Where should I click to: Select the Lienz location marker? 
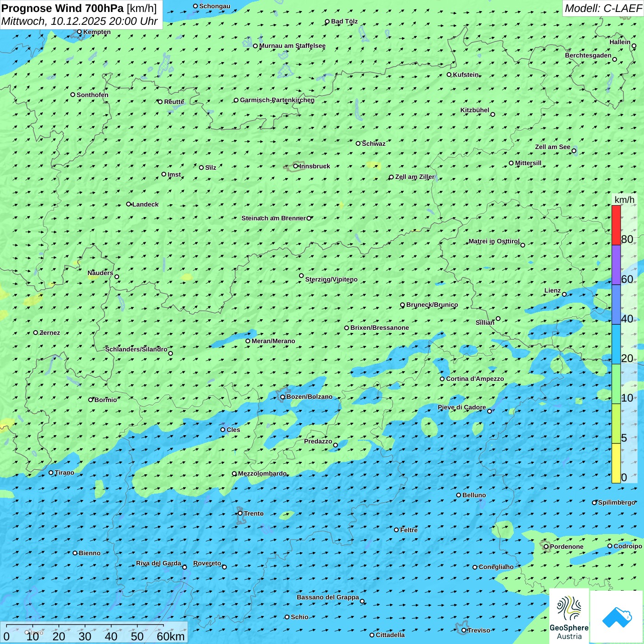click(x=564, y=294)
